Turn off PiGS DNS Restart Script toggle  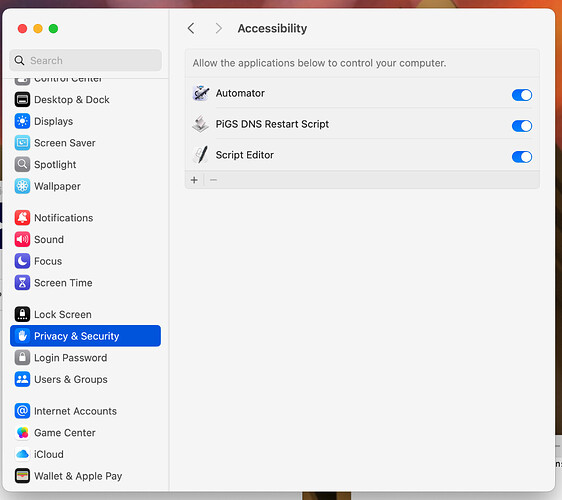(521, 126)
